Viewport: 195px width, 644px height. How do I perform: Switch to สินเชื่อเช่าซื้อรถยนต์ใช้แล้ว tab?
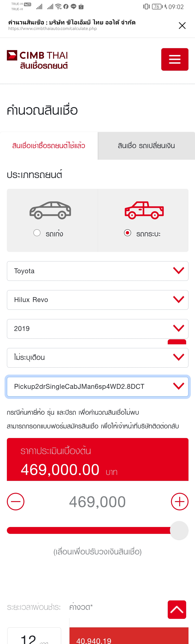pyautogui.click(x=49, y=146)
